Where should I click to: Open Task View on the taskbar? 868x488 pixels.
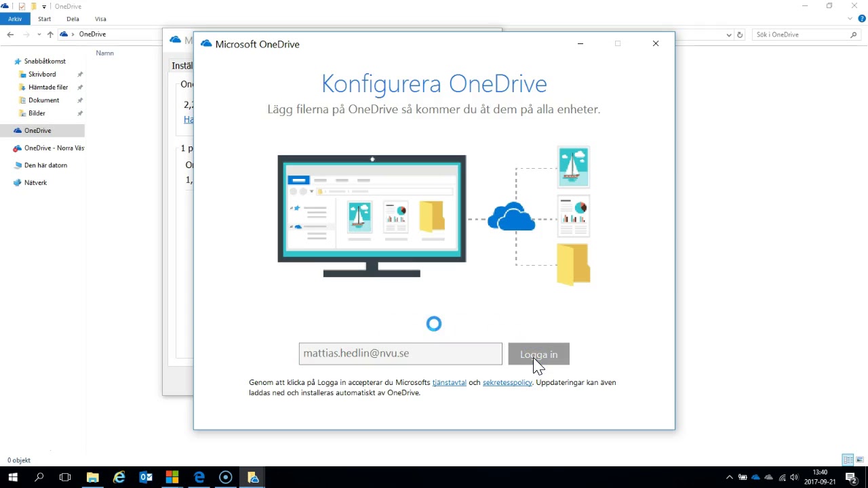coord(65,477)
